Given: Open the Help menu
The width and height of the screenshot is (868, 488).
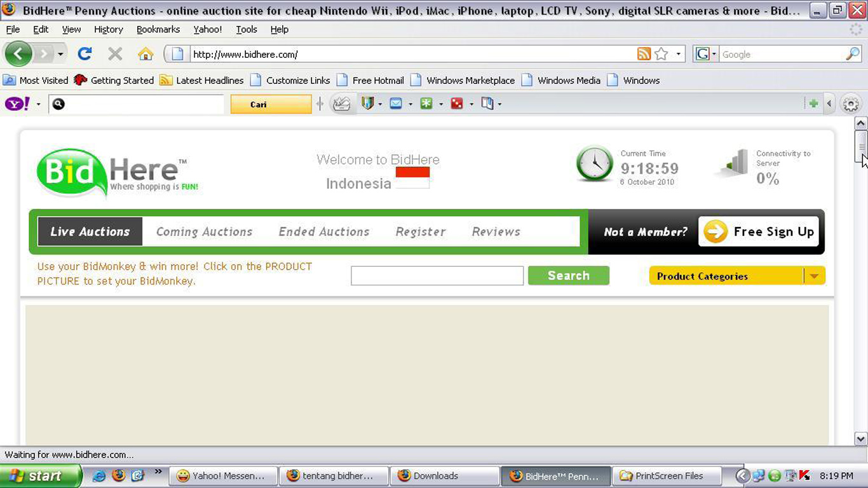Looking at the screenshot, I should pyautogui.click(x=279, y=29).
